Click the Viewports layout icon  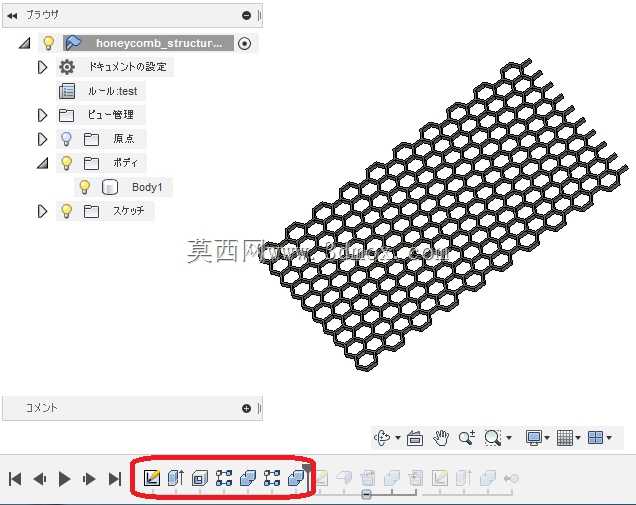(x=595, y=438)
